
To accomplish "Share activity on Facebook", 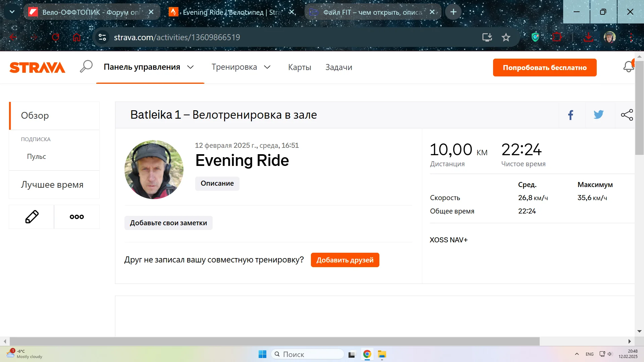I will 571,115.
